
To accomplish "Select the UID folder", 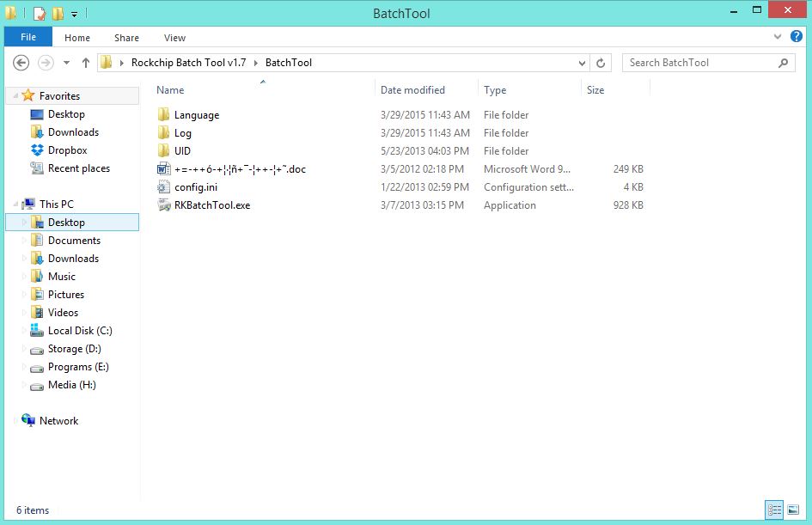I will (x=182, y=151).
